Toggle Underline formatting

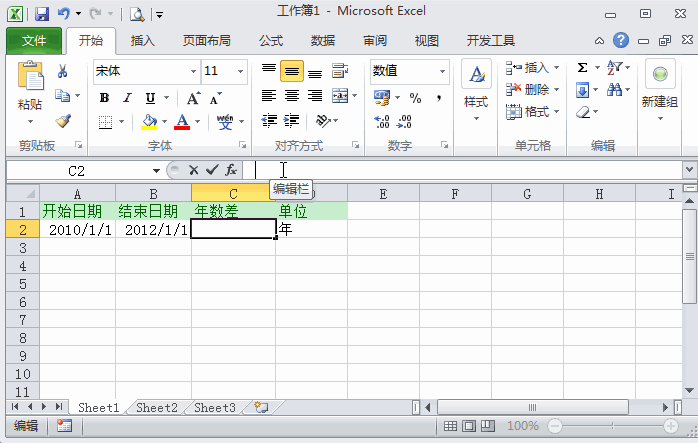(x=150, y=98)
